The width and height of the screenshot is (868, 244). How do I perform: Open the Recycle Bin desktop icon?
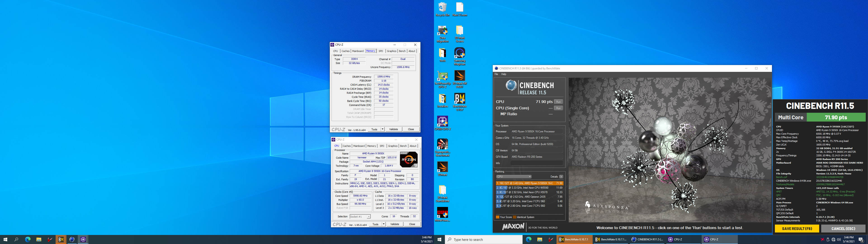(x=442, y=9)
